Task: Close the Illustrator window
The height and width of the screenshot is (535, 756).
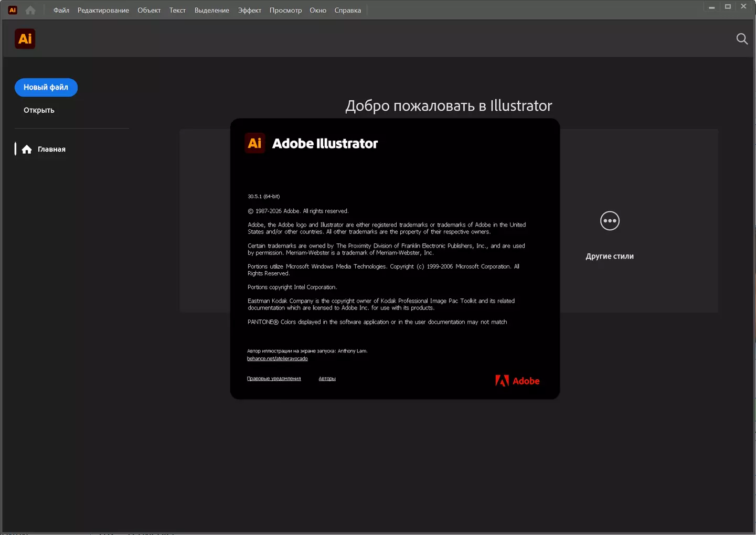Action: 743,7
